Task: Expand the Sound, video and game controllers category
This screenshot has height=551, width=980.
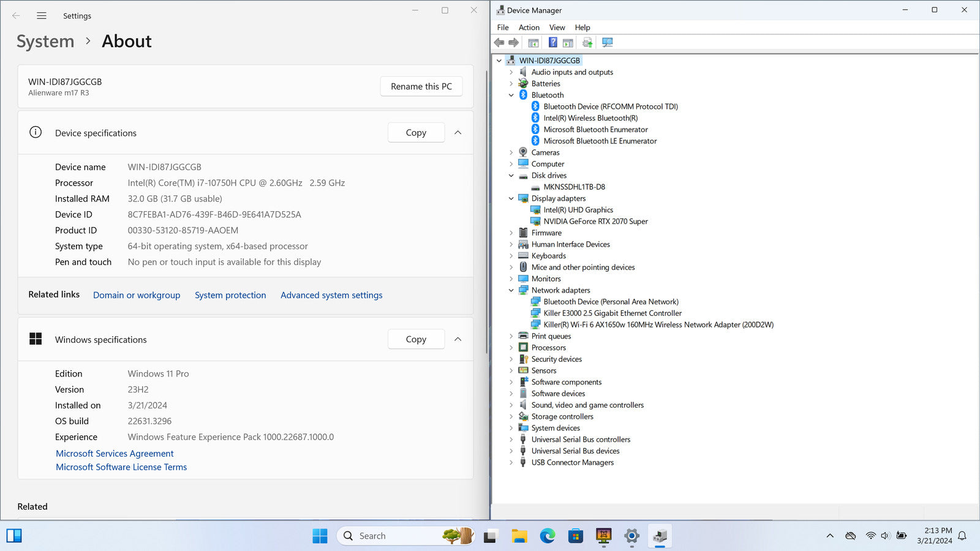Action: (511, 405)
